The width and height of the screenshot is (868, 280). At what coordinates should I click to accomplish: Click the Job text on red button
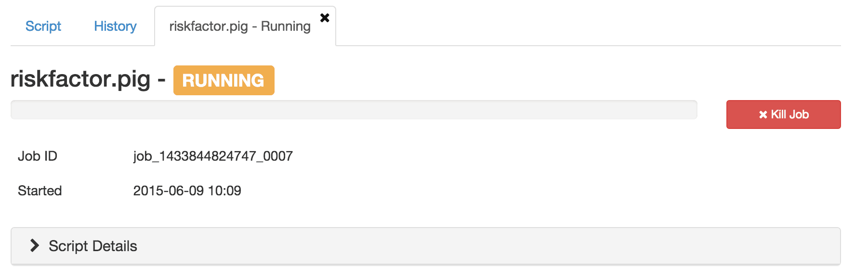[x=799, y=115]
